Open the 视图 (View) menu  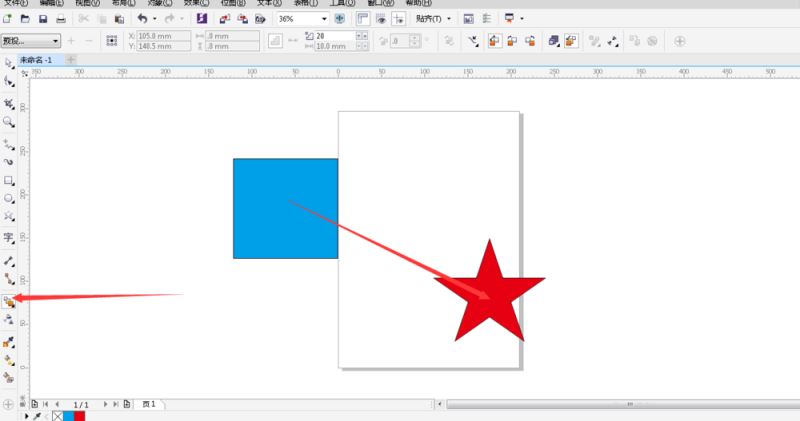[87, 3]
